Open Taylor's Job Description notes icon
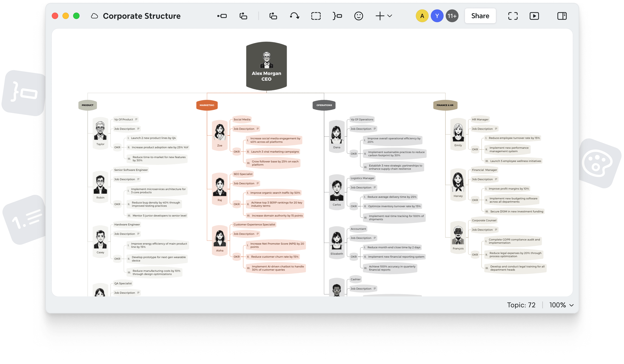624x364 pixels. click(138, 129)
